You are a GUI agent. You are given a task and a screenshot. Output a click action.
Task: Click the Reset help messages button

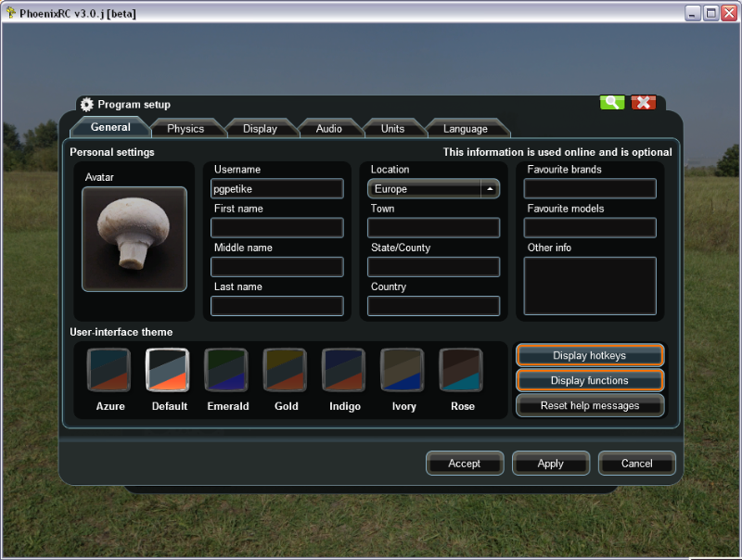[x=589, y=406]
